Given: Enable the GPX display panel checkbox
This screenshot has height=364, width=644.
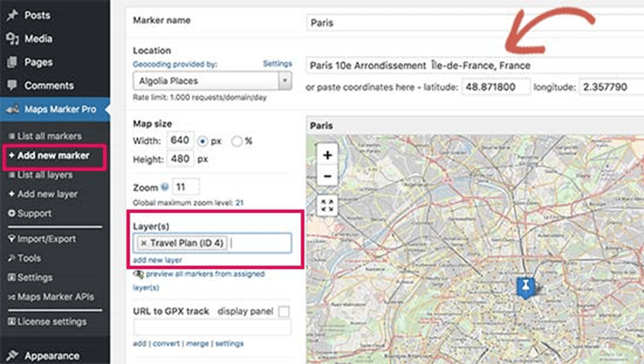Looking at the screenshot, I should 284,311.
